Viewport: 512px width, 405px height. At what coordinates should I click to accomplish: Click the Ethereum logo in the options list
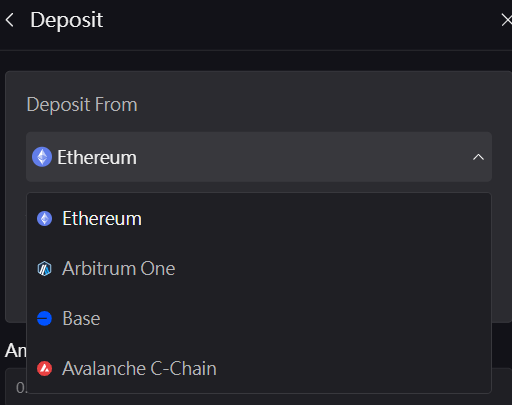pyautogui.click(x=44, y=219)
